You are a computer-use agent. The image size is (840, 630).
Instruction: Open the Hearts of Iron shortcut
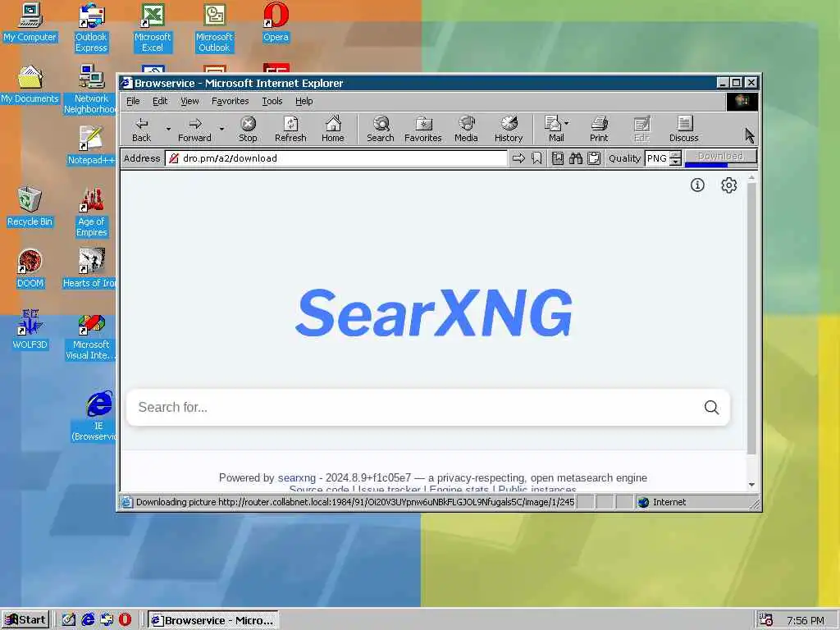pyautogui.click(x=89, y=269)
